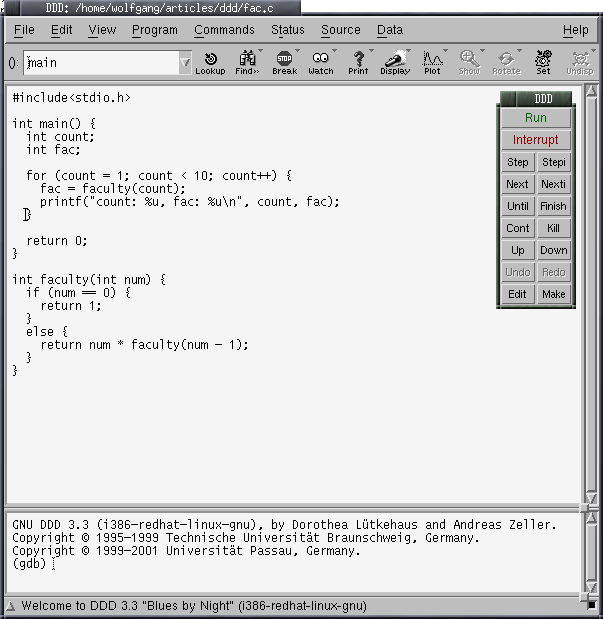Click into the main argument text field

pos(100,64)
